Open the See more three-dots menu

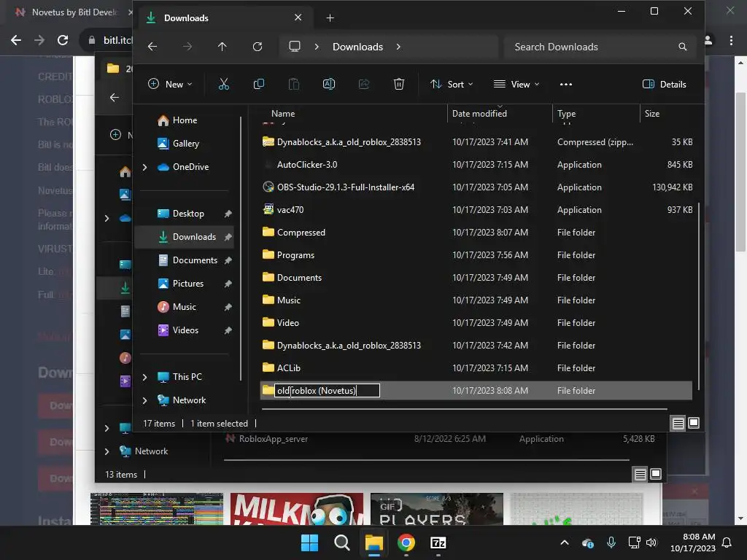[x=566, y=85]
